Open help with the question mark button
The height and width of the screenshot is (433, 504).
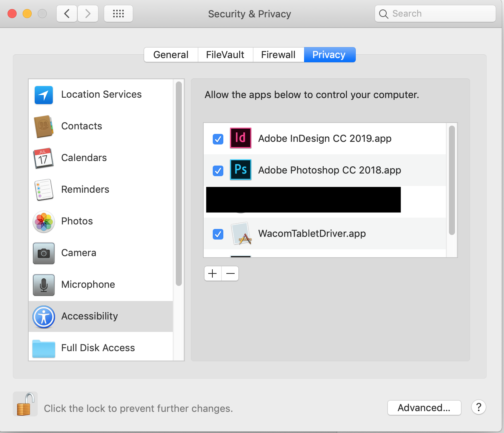pyautogui.click(x=479, y=407)
